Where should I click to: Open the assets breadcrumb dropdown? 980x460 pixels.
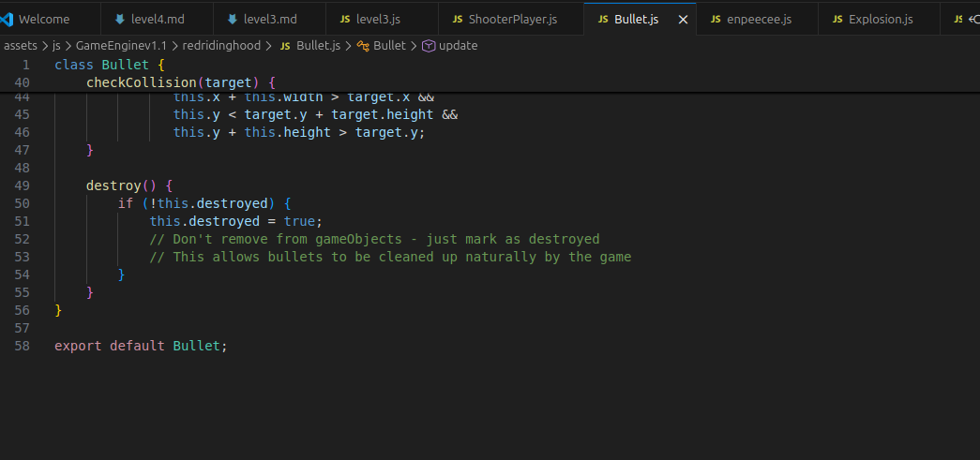click(x=20, y=46)
